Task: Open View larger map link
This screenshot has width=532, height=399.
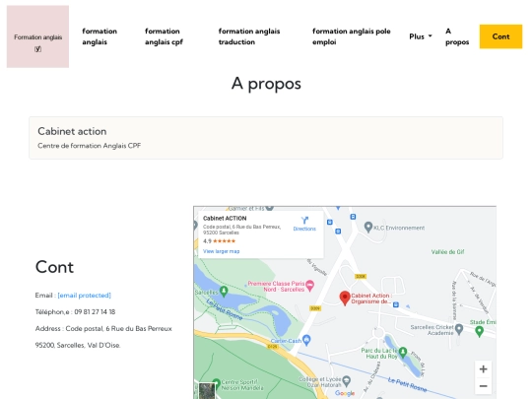Action: pyautogui.click(x=222, y=251)
